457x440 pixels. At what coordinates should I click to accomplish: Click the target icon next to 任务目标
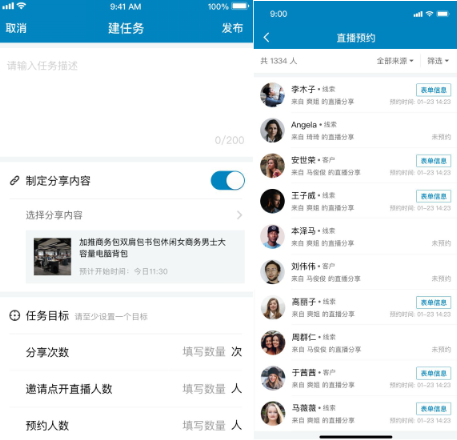(x=15, y=315)
